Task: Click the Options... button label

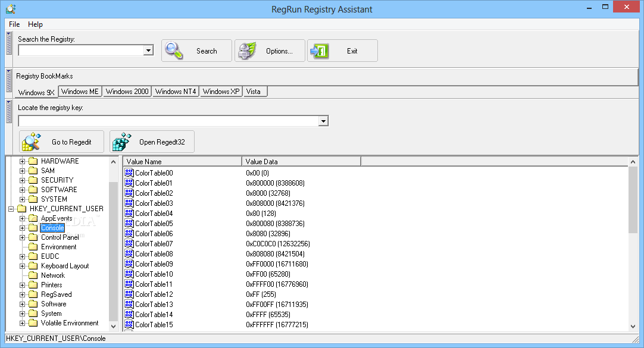Action: (x=279, y=51)
